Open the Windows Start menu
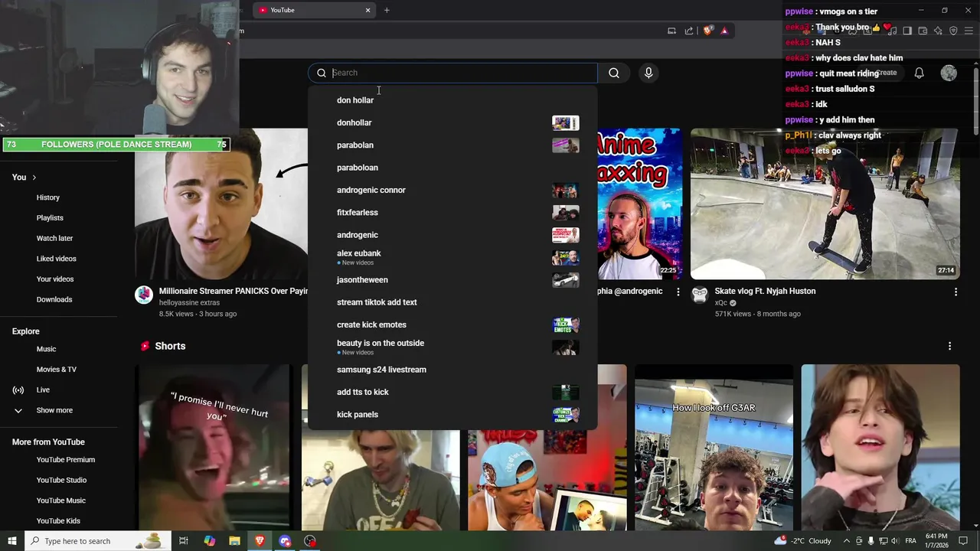This screenshot has width=980, height=551. (11, 541)
